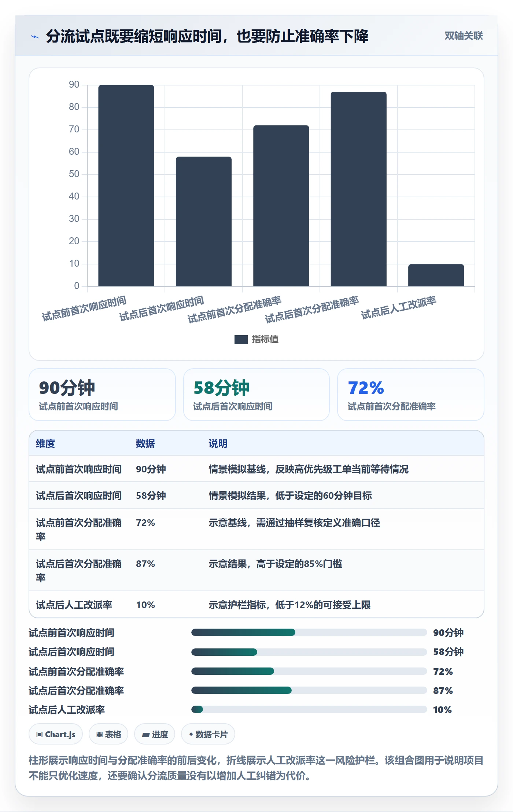
Task: Click the 进度 tag bar icon
Action: (146, 735)
